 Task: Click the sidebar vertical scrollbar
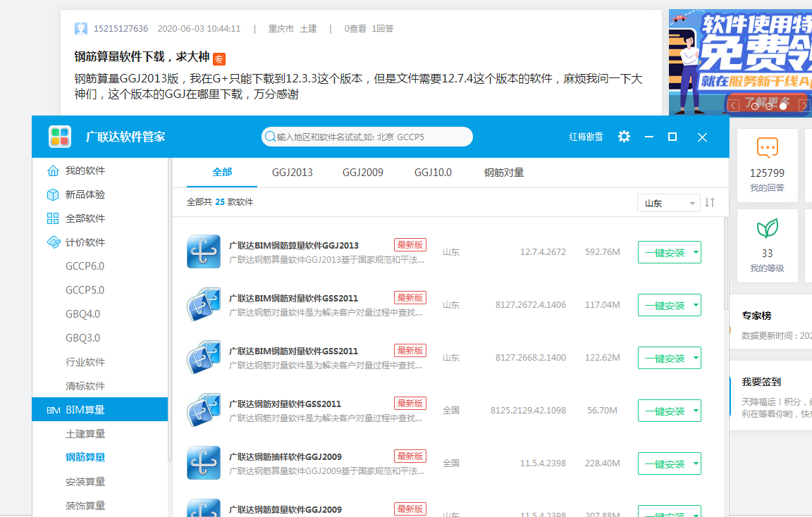pyautogui.click(x=169, y=311)
